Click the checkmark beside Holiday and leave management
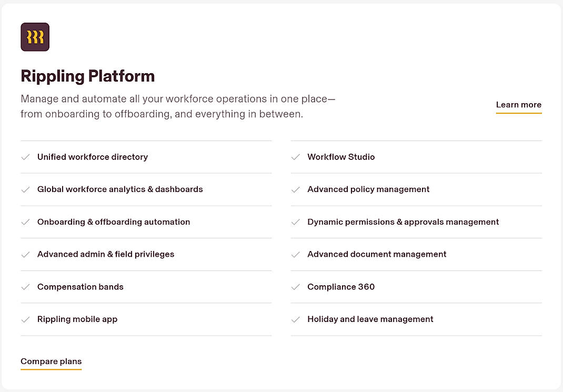 [x=296, y=319]
